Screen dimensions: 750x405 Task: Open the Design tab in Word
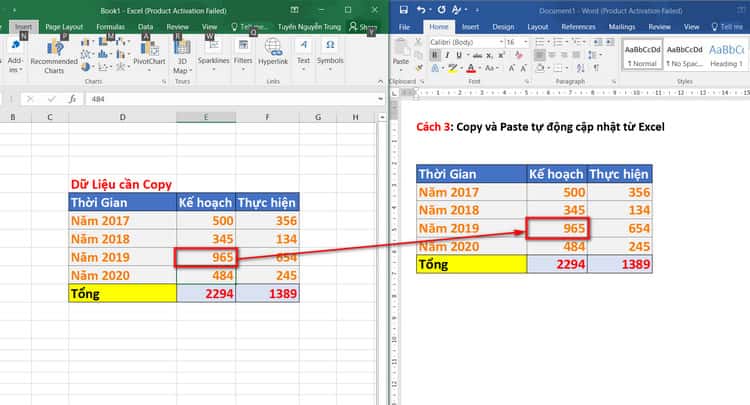pos(503,27)
